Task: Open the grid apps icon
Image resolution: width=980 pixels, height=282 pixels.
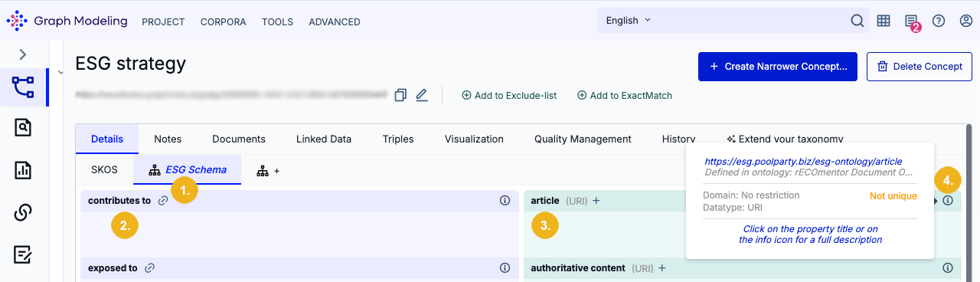Action: click(884, 21)
